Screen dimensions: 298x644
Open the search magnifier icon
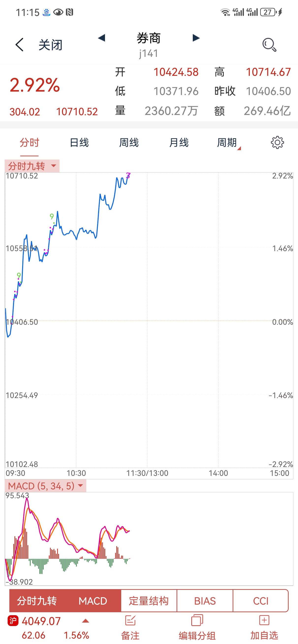269,45
